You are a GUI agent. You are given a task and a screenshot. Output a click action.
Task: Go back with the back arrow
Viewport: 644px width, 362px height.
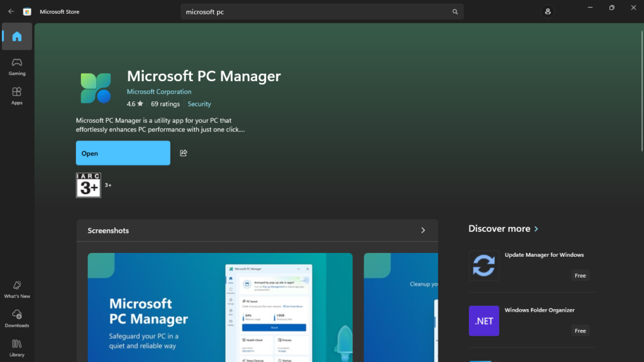(11, 11)
